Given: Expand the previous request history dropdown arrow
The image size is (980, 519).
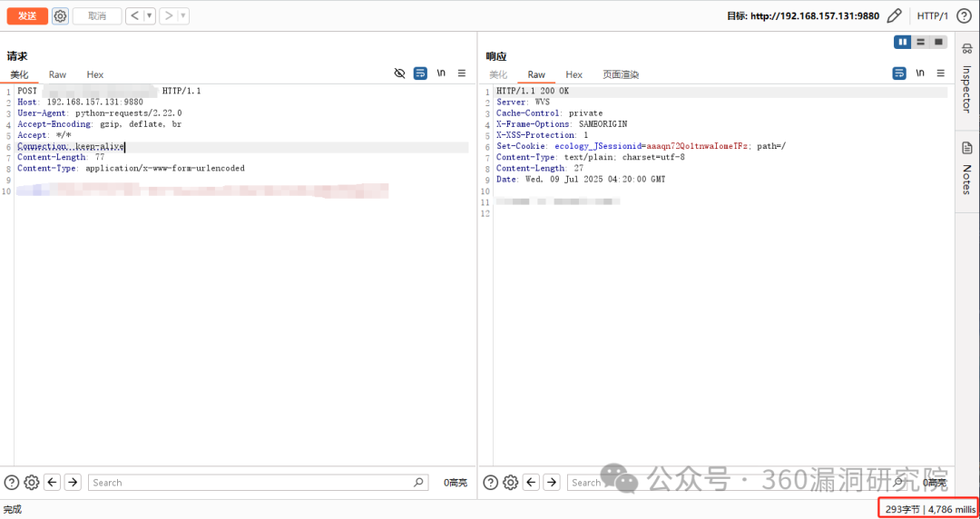Looking at the screenshot, I should click(x=150, y=15).
